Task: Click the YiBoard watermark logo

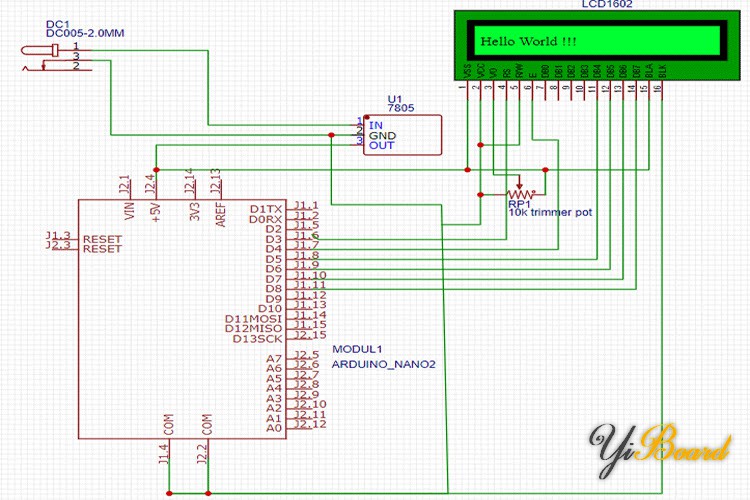Action: [x=660, y=447]
